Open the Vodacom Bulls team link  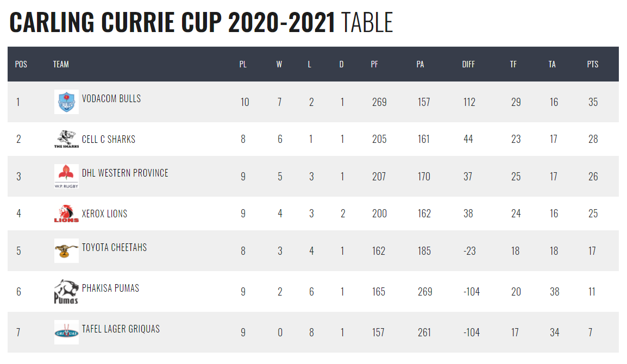coord(111,99)
